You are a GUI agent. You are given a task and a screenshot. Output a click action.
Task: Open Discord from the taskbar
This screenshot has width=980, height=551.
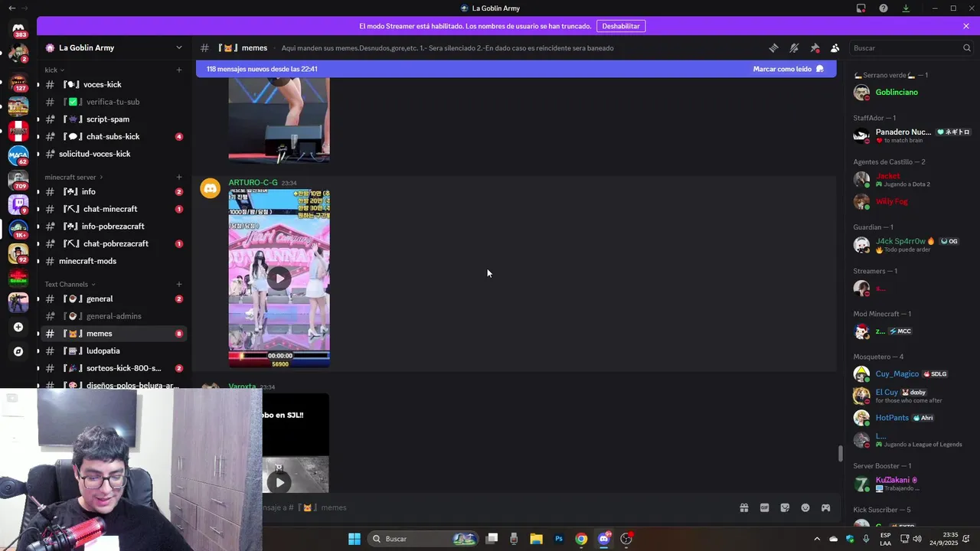point(604,539)
